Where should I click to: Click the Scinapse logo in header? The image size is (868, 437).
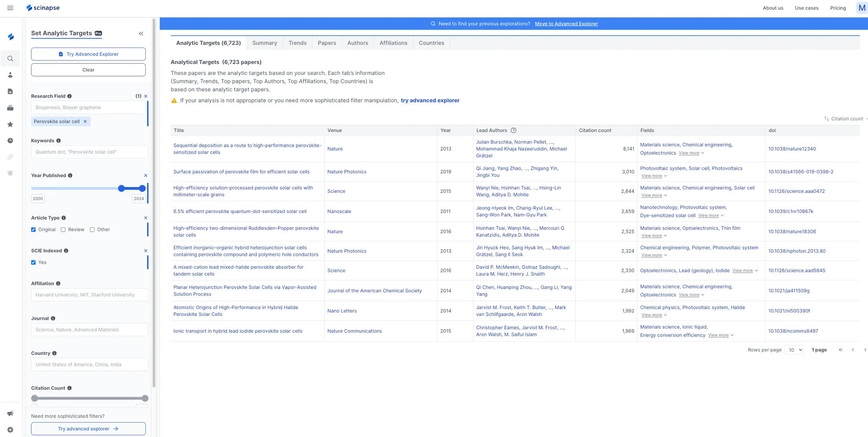click(43, 8)
